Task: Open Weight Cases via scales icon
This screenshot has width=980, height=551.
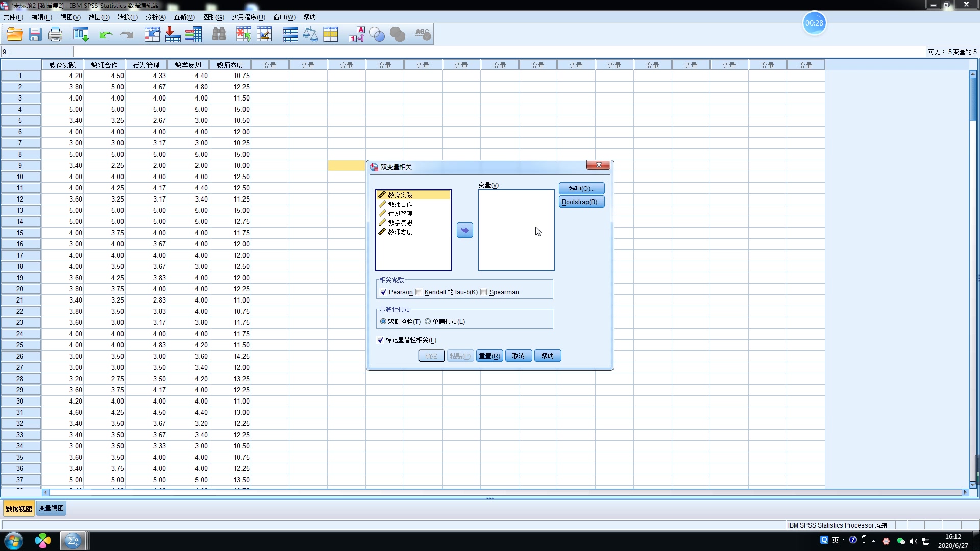Action: (311, 34)
